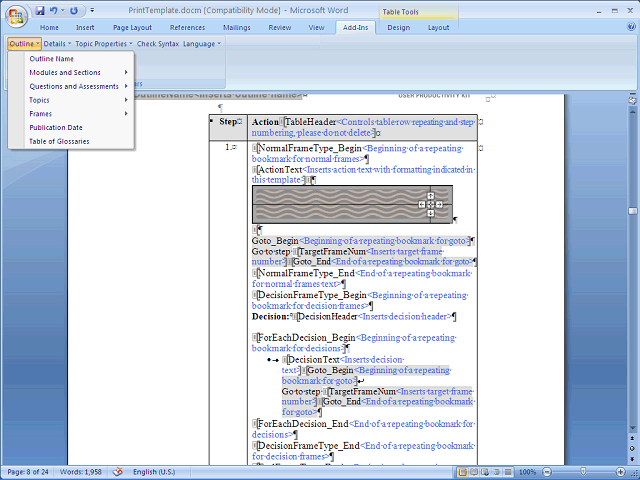Click the zoom slider handle
Image resolution: width=640 pixels, height=480 pixels.
(584, 472)
